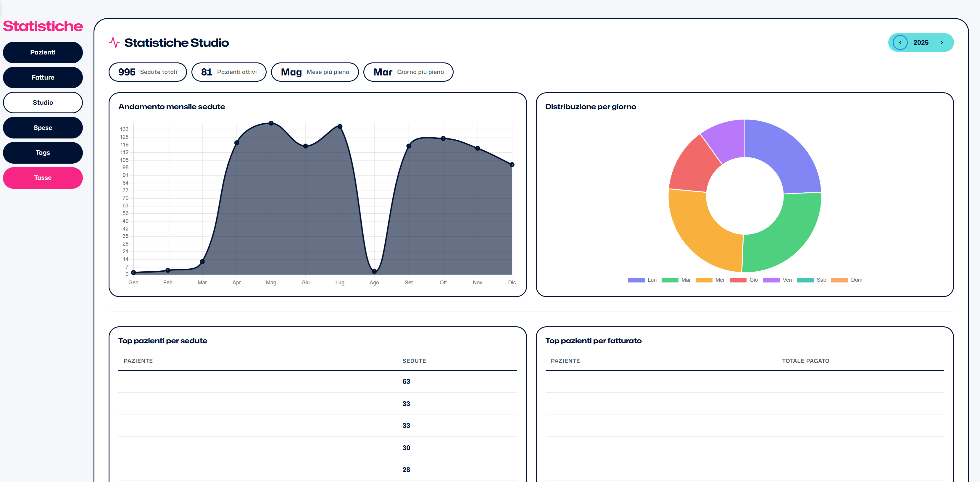This screenshot has height=482, width=980.
Task: Click the Mar Giorno più pieno badge
Action: pos(408,72)
